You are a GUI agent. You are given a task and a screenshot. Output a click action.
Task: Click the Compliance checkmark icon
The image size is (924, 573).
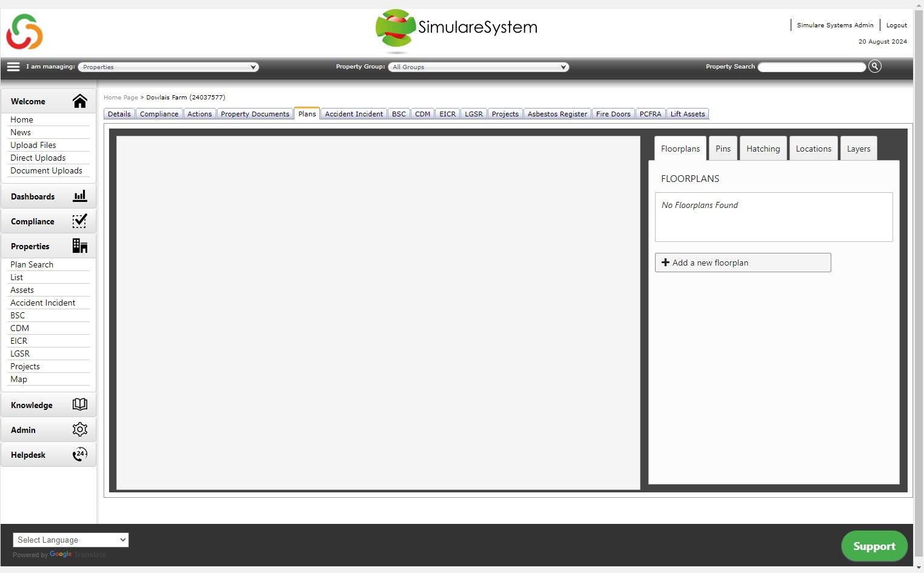[x=80, y=221]
